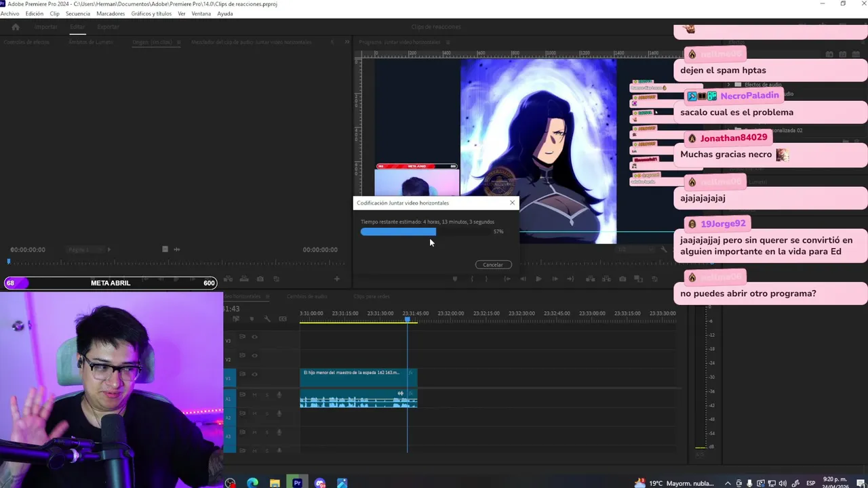Viewport: 868px width, 488px height.
Task: Toggle timeline captions track options icon
Action: (x=283, y=319)
